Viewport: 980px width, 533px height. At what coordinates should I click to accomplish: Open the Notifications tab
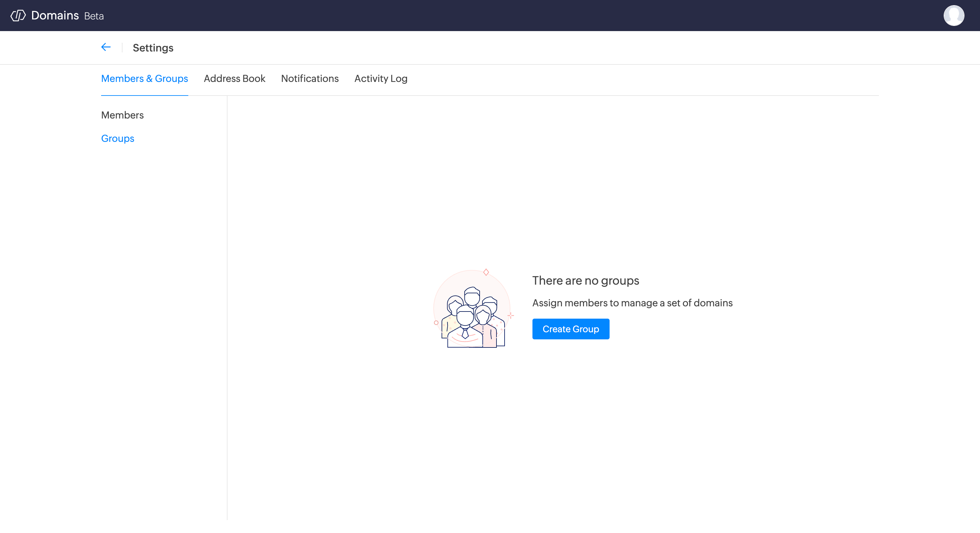[310, 79]
